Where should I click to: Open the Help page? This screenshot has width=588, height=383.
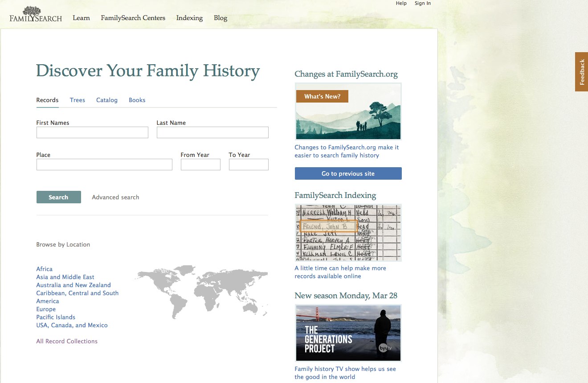(400, 3)
